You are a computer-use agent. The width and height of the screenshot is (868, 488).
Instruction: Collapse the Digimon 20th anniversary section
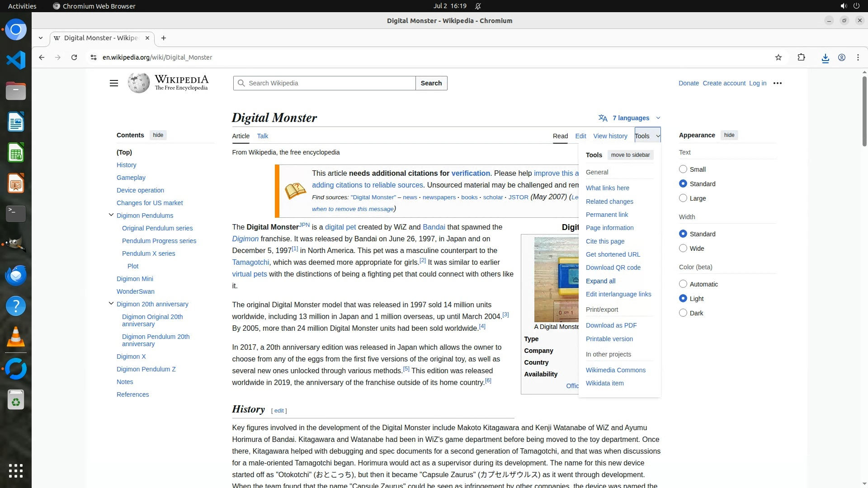pos(111,304)
